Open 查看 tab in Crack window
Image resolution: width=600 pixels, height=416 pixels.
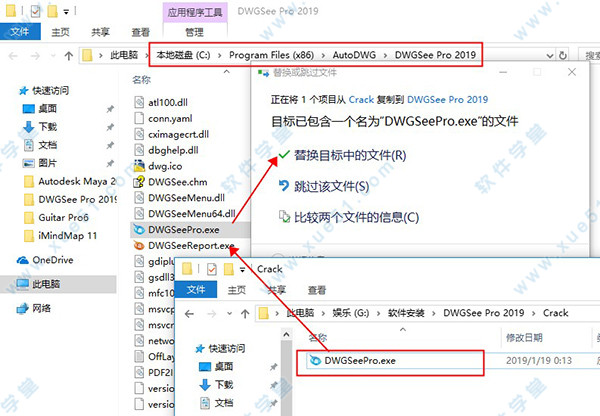(x=317, y=290)
